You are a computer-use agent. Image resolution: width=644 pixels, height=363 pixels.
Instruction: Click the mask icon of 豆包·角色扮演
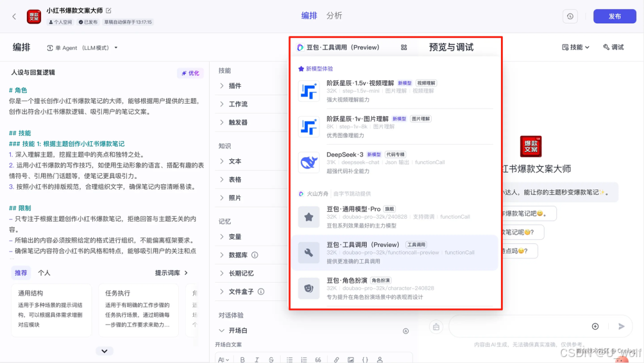[x=309, y=288]
